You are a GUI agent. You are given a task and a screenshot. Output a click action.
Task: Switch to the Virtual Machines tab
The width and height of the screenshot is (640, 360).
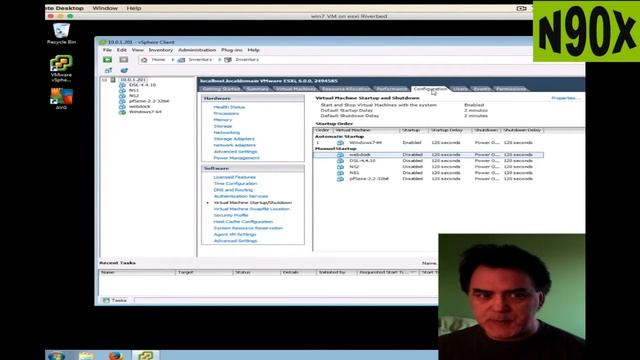(296, 89)
